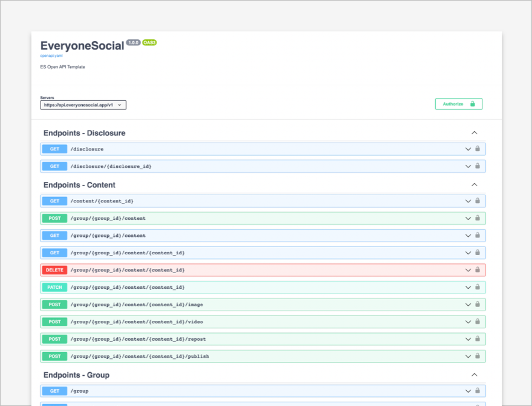Click lock icon on GET /content/{content_id} row
This screenshot has height=406, width=532.
click(x=478, y=201)
